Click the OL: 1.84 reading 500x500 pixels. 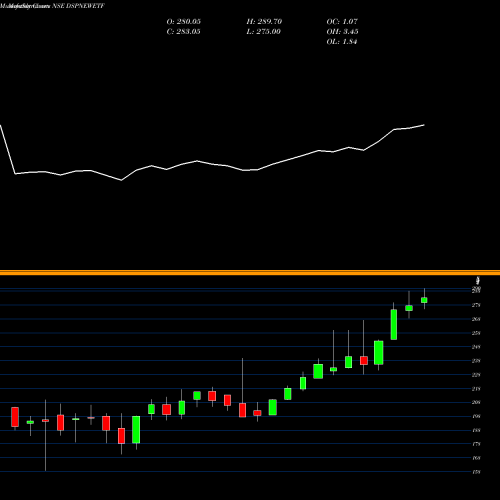point(342,42)
